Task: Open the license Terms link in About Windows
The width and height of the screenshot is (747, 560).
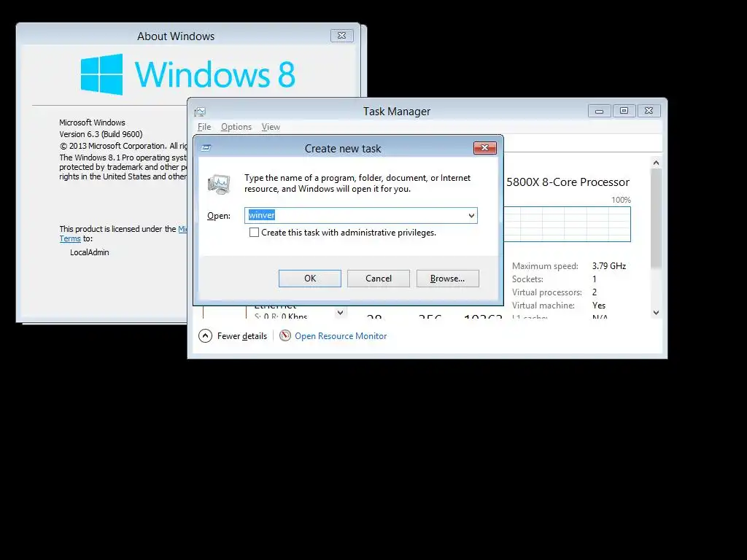Action: [70, 238]
